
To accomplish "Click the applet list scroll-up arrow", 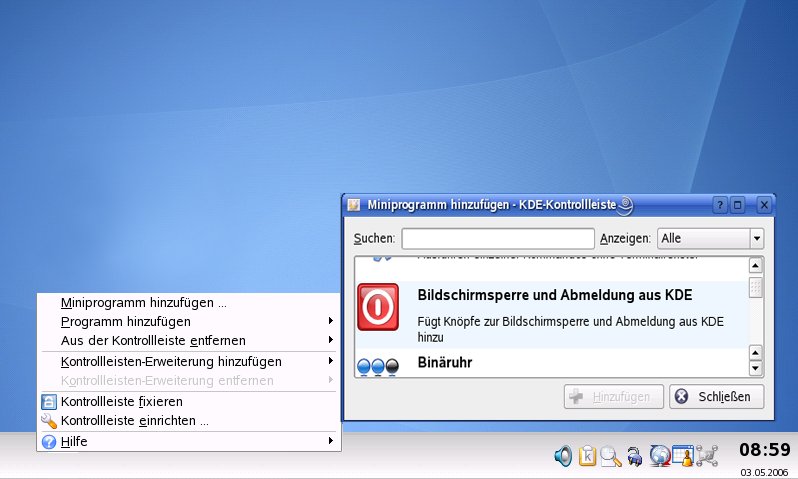I will point(756,266).
